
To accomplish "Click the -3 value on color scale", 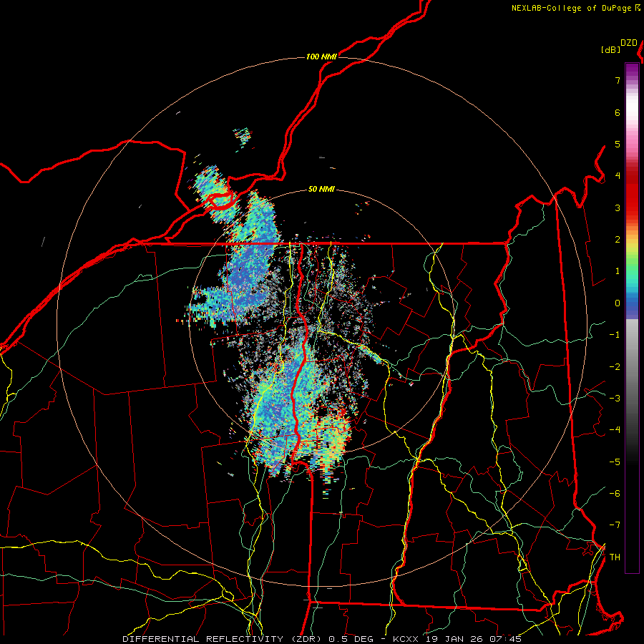I will coord(615,399).
